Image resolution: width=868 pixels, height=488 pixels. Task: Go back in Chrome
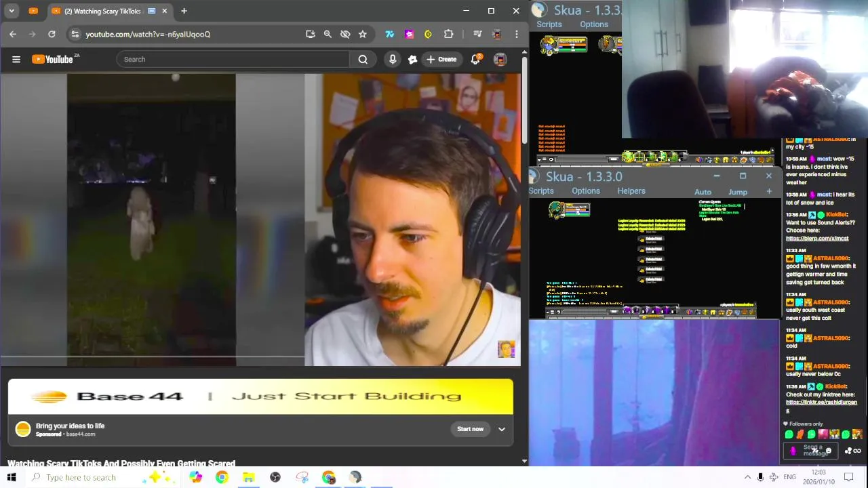click(x=13, y=34)
